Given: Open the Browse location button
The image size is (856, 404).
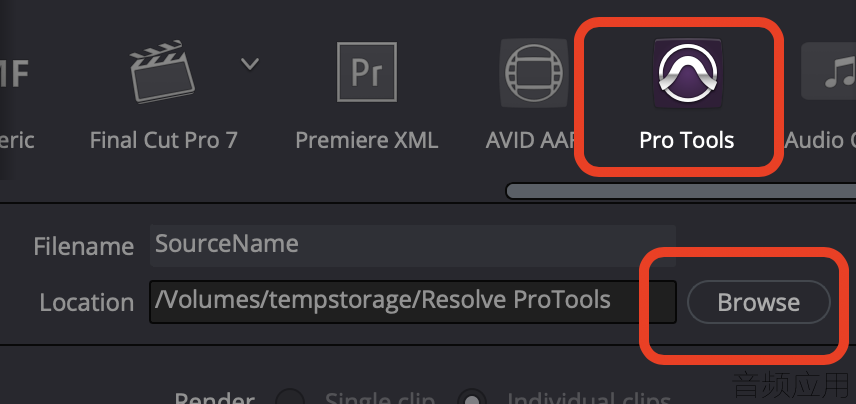Looking at the screenshot, I should (x=759, y=302).
